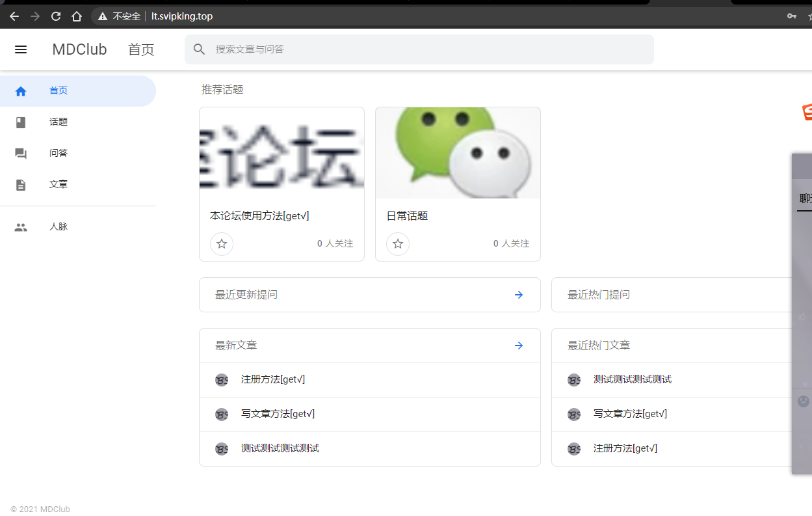Open article 测试测试测试测试 in 最新文章
812x516 pixels.
[x=280, y=448]
